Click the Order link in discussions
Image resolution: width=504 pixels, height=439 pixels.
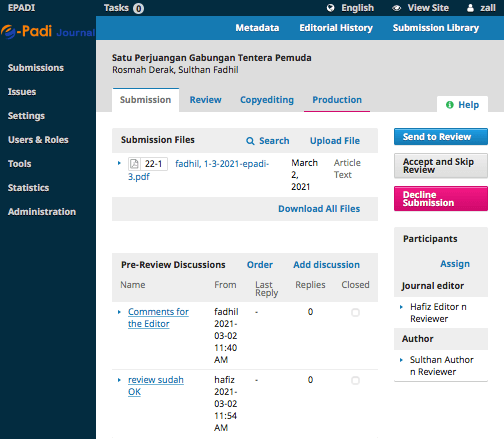(x=260, y=265)
